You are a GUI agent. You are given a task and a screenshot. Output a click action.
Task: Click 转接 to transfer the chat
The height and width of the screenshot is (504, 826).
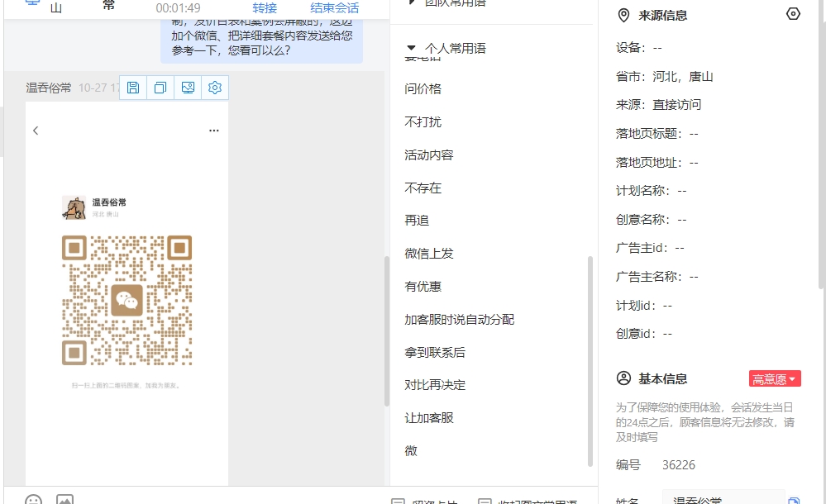pos(265,8)
